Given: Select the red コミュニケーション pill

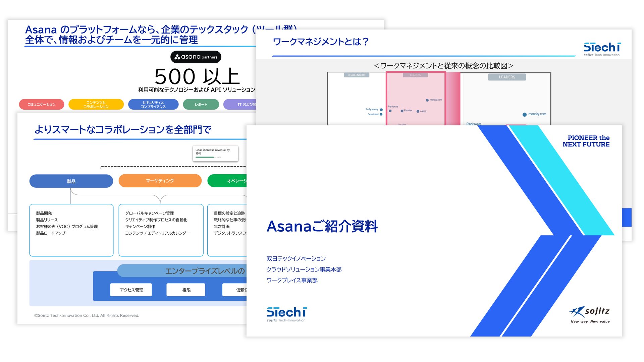Looking at the screenshot, I should click(x=42, y=105).
